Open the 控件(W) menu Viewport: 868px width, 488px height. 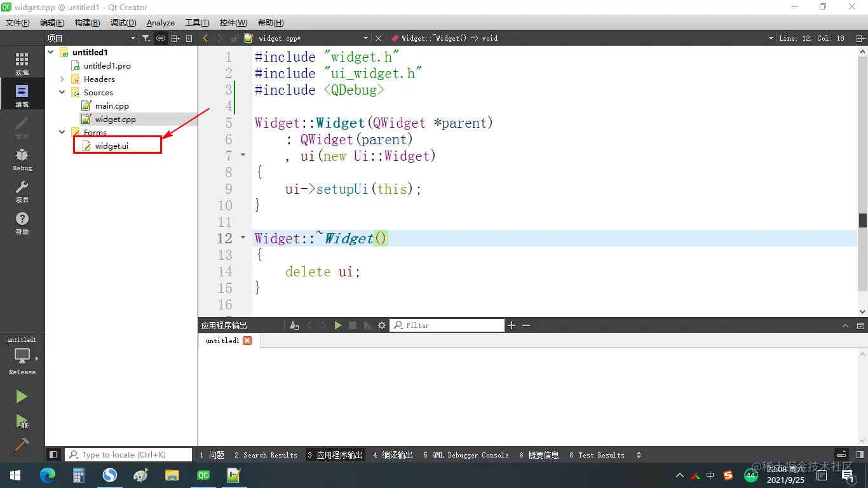[x=233, y=23]
